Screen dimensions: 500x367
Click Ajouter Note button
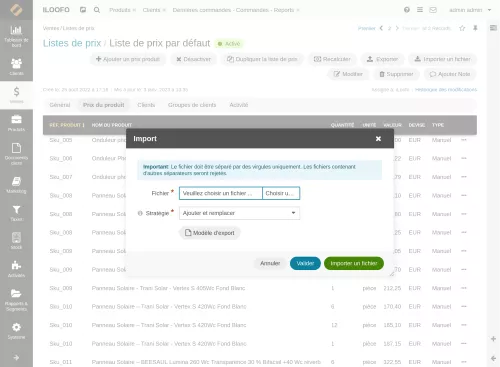tap(450, 74)
